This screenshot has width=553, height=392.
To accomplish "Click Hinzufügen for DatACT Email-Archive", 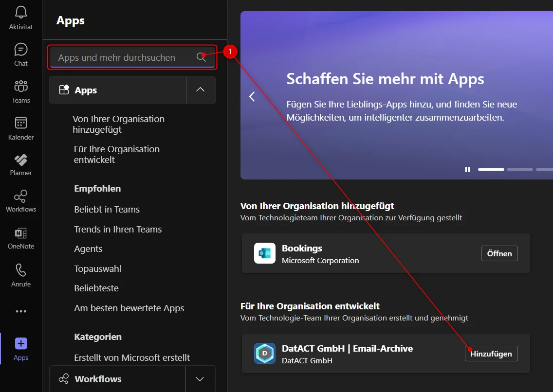I will (491, 354).
